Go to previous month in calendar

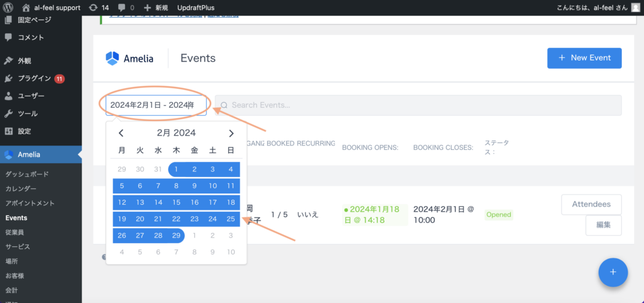point(121,133)
